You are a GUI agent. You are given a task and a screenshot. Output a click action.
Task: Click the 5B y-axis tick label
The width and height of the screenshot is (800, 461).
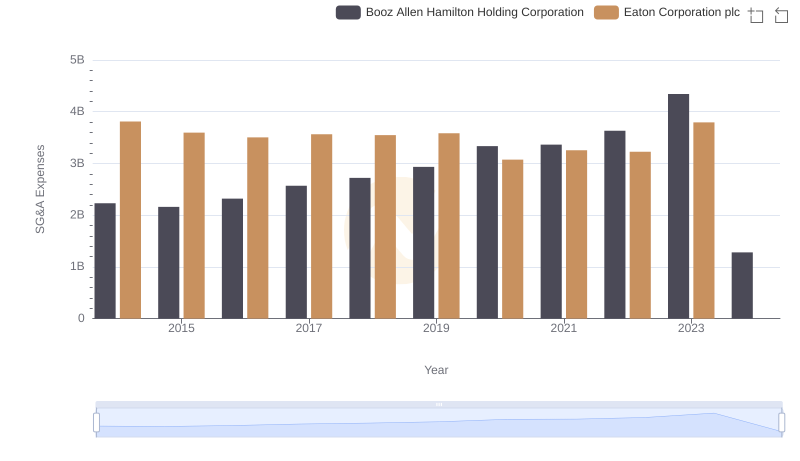(x=77, y=60)
